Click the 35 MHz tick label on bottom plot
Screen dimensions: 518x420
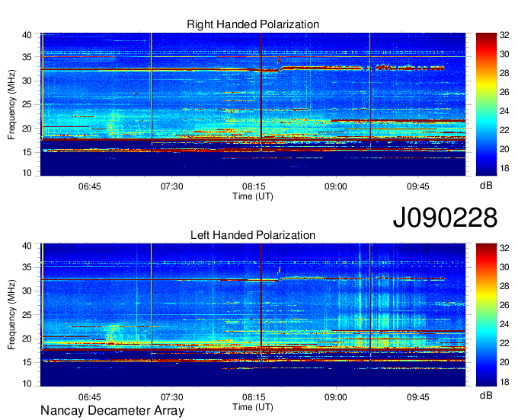[27, 267]
